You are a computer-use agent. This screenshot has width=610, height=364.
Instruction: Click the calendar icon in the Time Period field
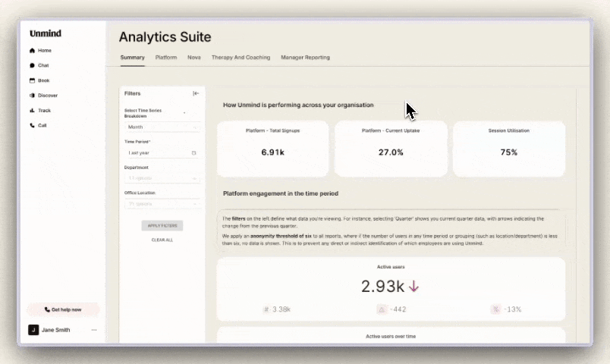(193, 152)
